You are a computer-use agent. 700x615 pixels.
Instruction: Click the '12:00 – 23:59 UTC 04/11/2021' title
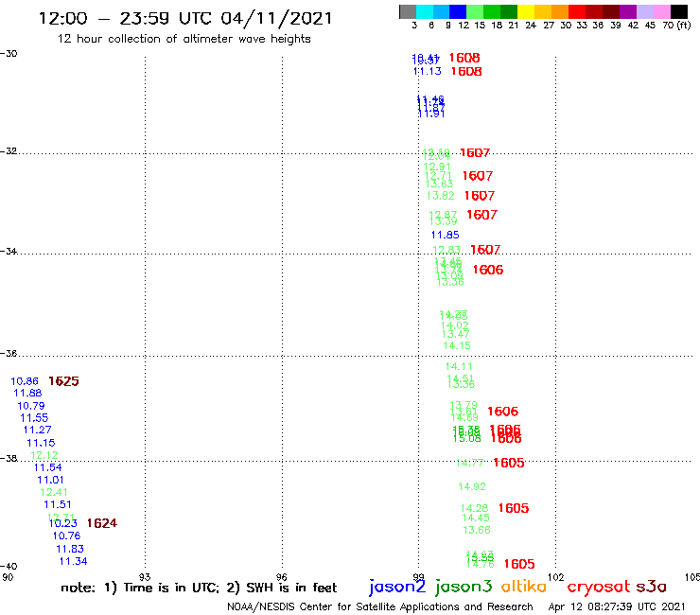click(185, 18)
